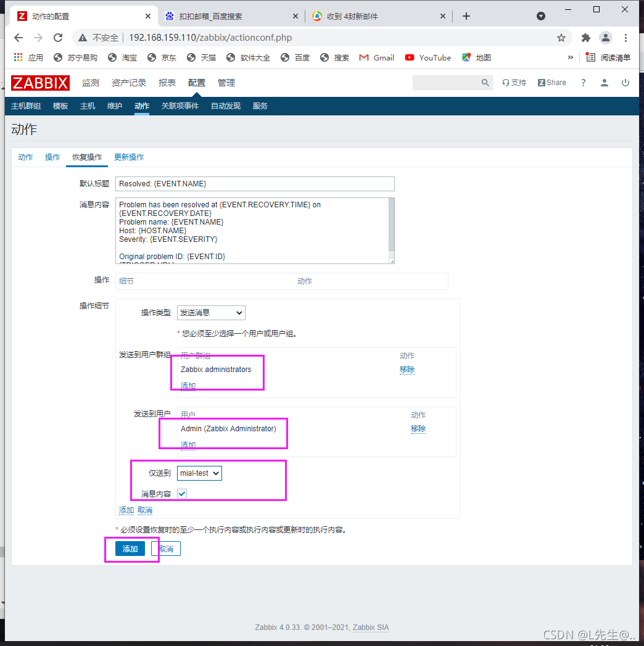
Task: Open browser extensions puzzle icon
Action: click(585, 38)
